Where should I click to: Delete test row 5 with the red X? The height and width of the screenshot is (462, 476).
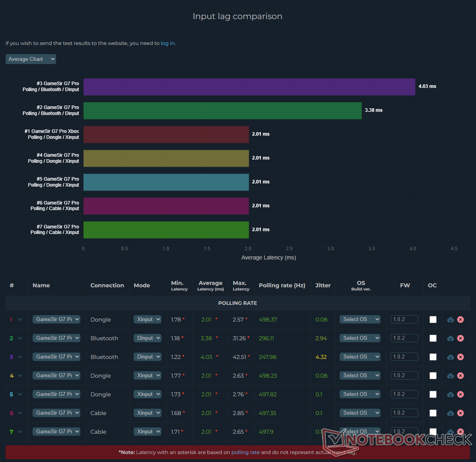(460, 394)
